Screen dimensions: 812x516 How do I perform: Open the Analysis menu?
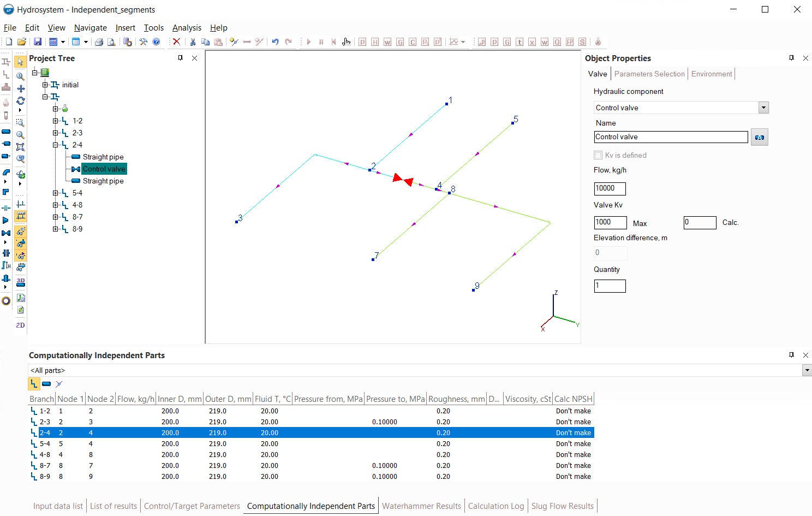point(187,28)
